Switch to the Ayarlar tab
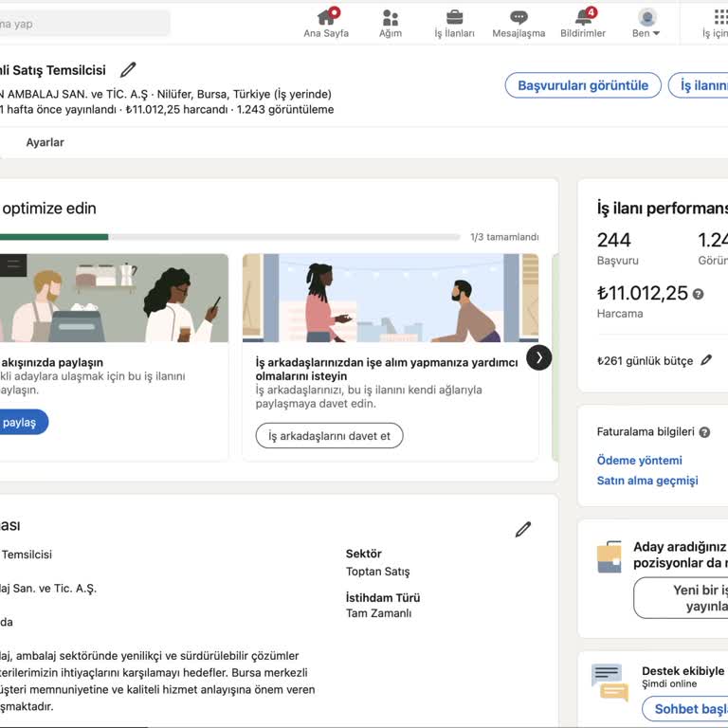Screen dimensions: 728x728 (x=45, y=142)
